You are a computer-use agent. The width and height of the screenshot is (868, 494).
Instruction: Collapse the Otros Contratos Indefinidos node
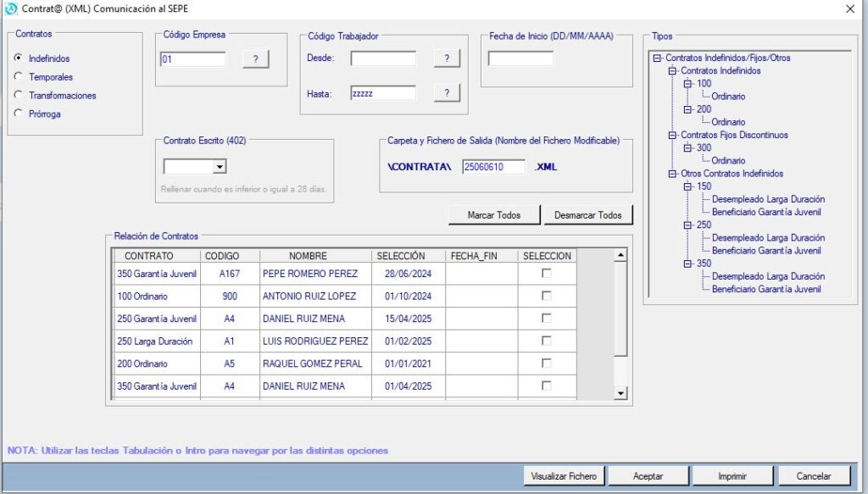[x=672, y=174]
